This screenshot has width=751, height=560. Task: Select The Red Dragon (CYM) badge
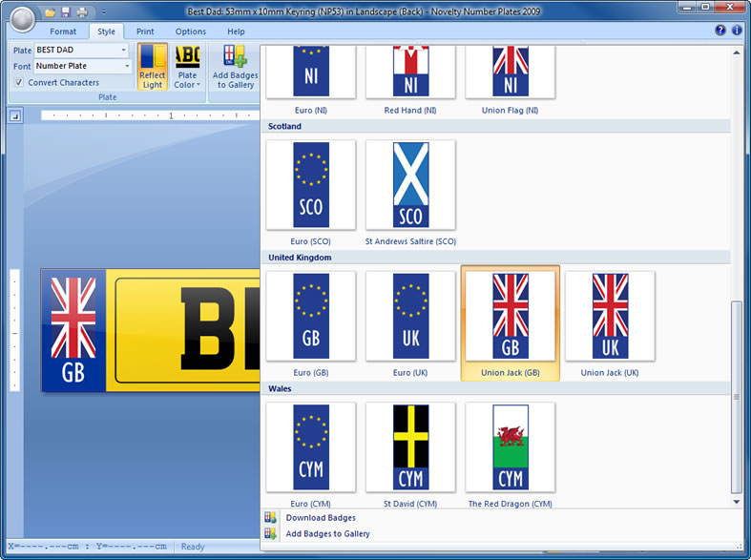pos(511,455)
